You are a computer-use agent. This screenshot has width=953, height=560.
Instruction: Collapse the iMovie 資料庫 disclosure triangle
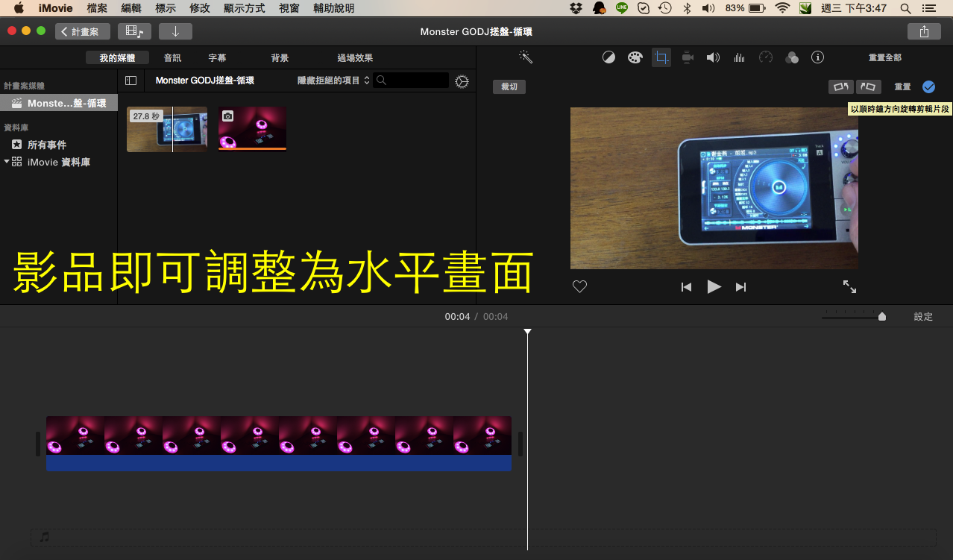coord(7,161)
